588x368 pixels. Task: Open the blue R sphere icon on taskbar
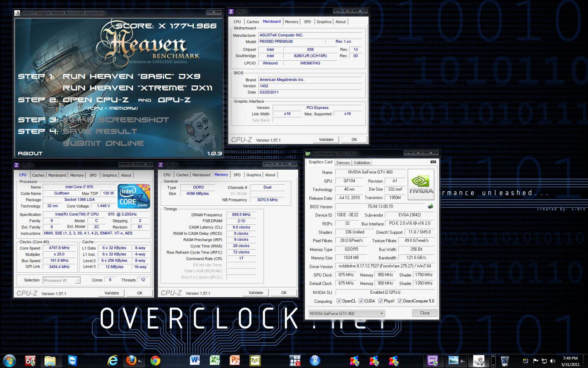[x=315, y=361]
